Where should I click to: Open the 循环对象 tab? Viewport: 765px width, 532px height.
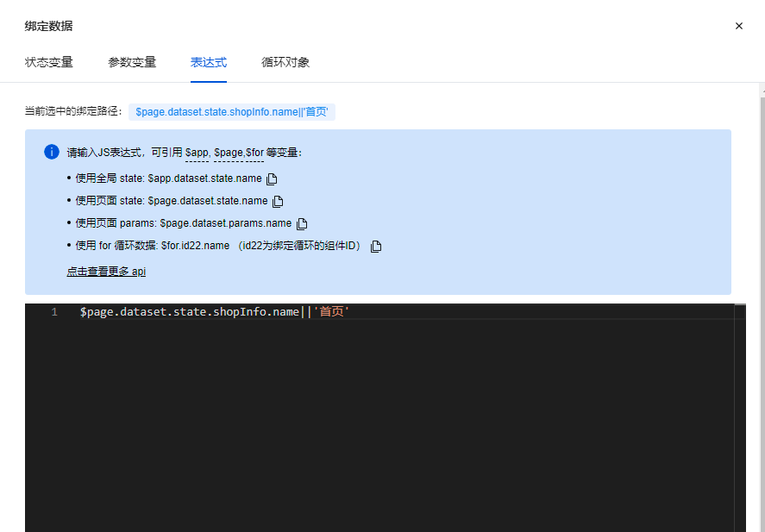pyautogui.click(x=285, y=62)
